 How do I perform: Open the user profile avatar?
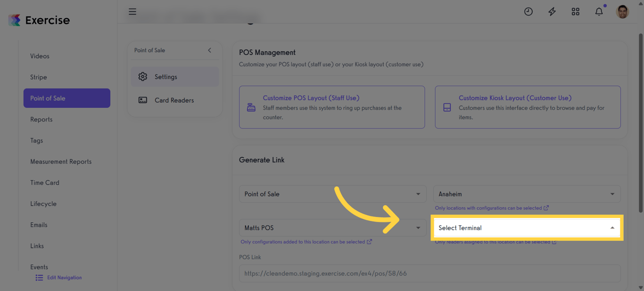click(622, 12)
